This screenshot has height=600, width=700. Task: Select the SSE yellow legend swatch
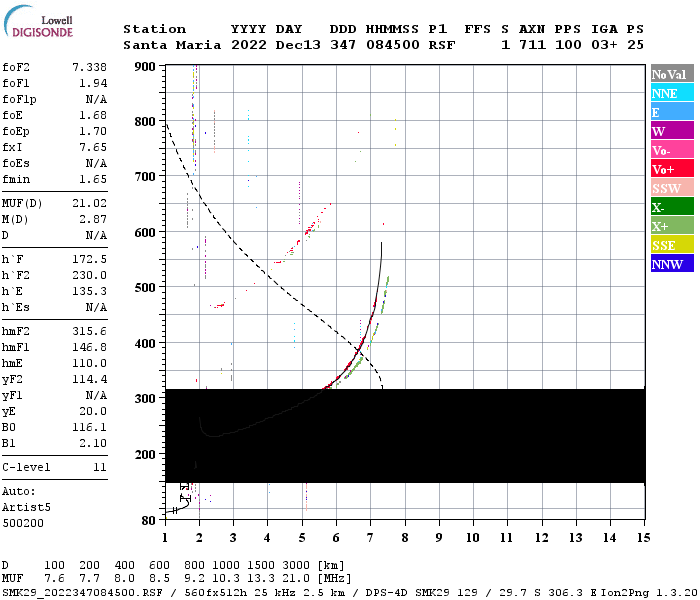(672, 245)
